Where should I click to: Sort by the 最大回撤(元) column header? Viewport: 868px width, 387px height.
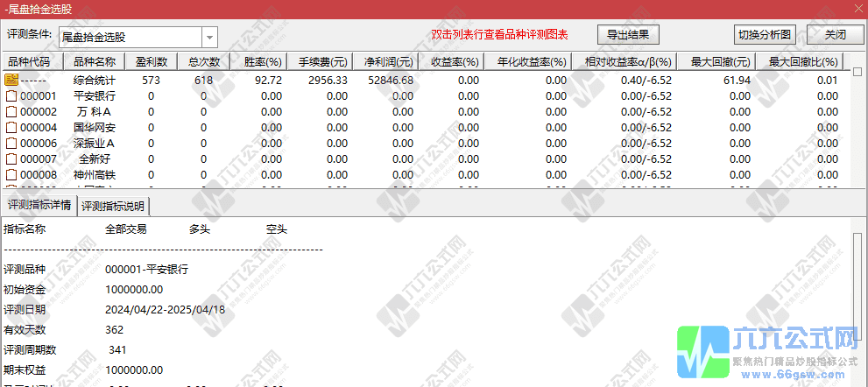(x=716, y=62)
